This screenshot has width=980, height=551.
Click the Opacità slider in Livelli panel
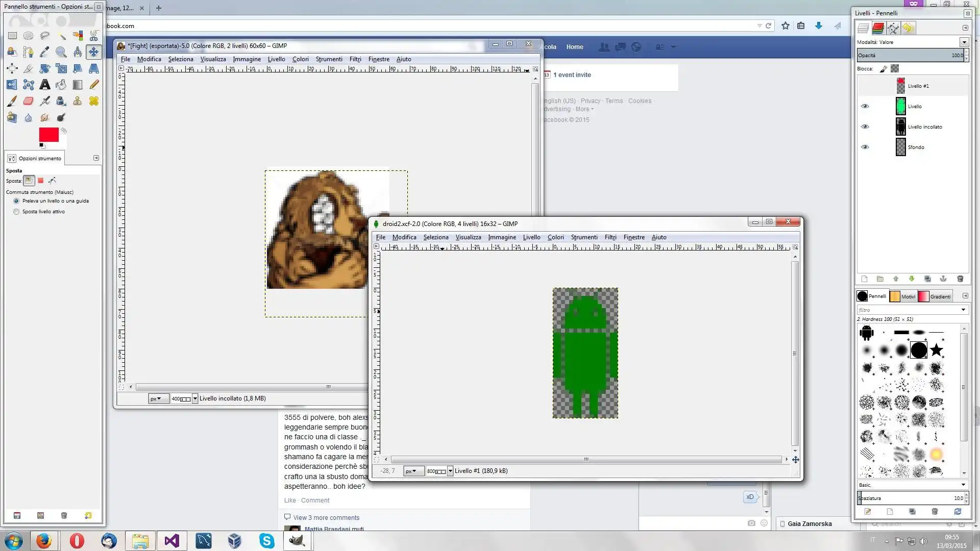point(911,55)
